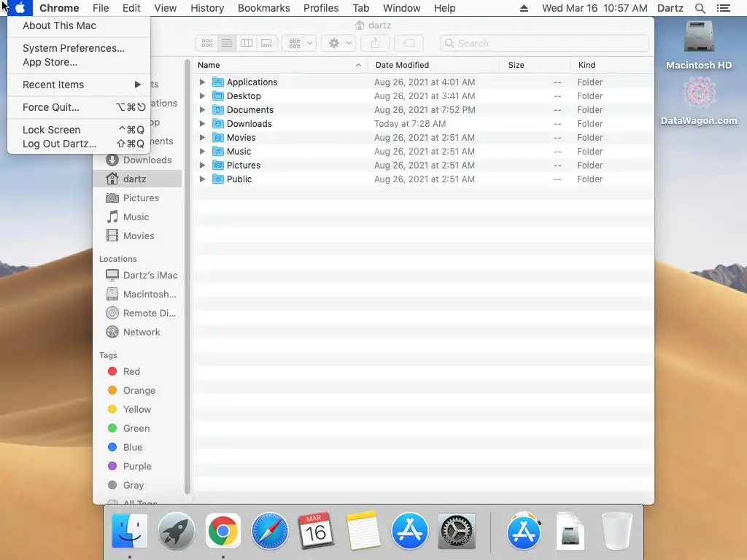Sort by Size column header
The height and width of the screenshot is (560, 747).
[x=535, y=65]
